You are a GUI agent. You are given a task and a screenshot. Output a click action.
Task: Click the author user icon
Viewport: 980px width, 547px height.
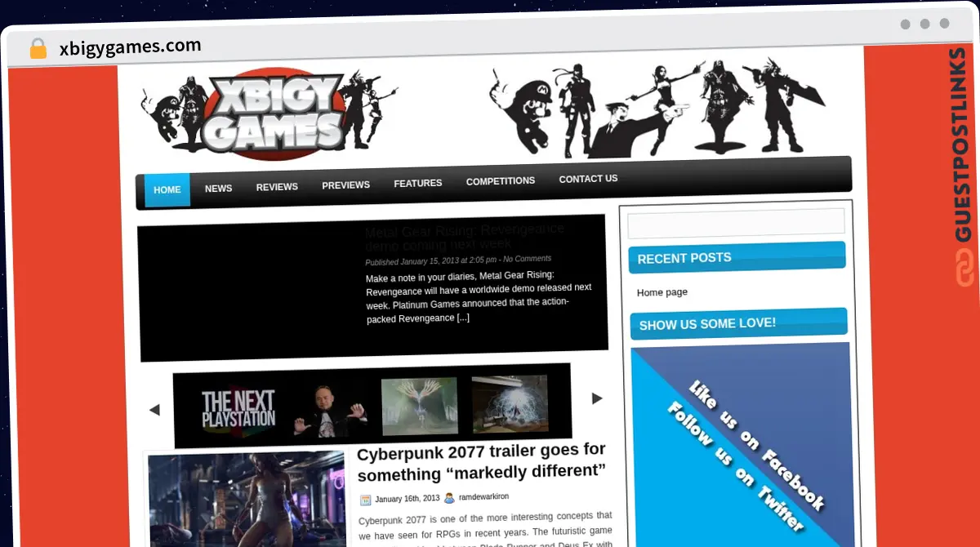[449, 498]
